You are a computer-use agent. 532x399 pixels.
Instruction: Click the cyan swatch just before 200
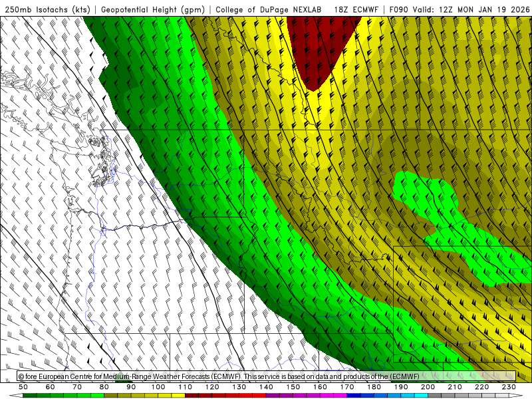tap(421, 396)
